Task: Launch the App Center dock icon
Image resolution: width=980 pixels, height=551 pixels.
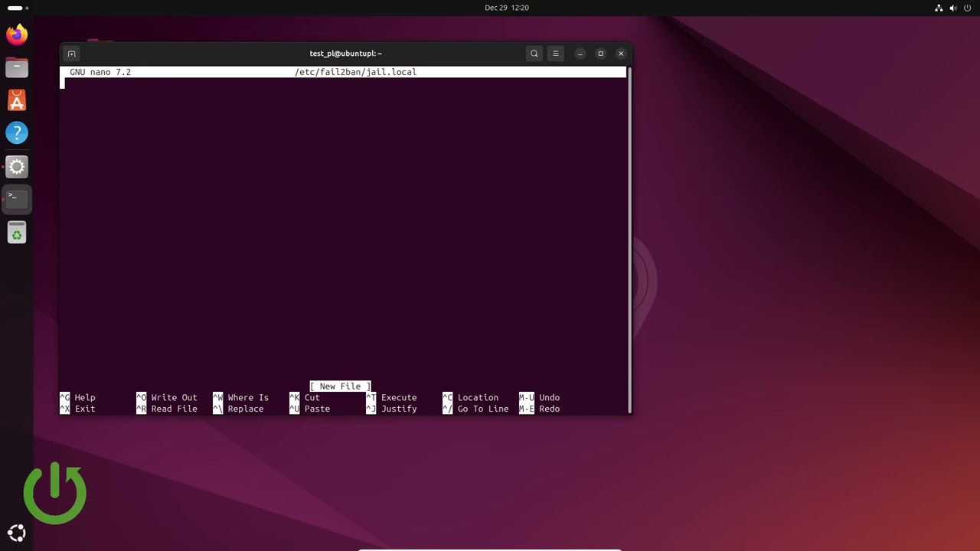Action: [x=17, y=100]
